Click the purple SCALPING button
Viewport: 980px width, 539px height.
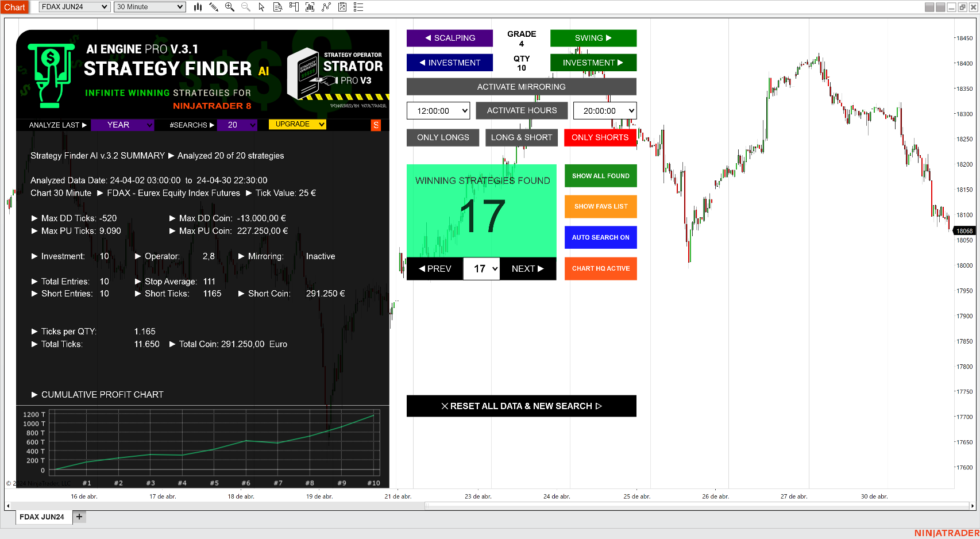(x=450, y=38)
